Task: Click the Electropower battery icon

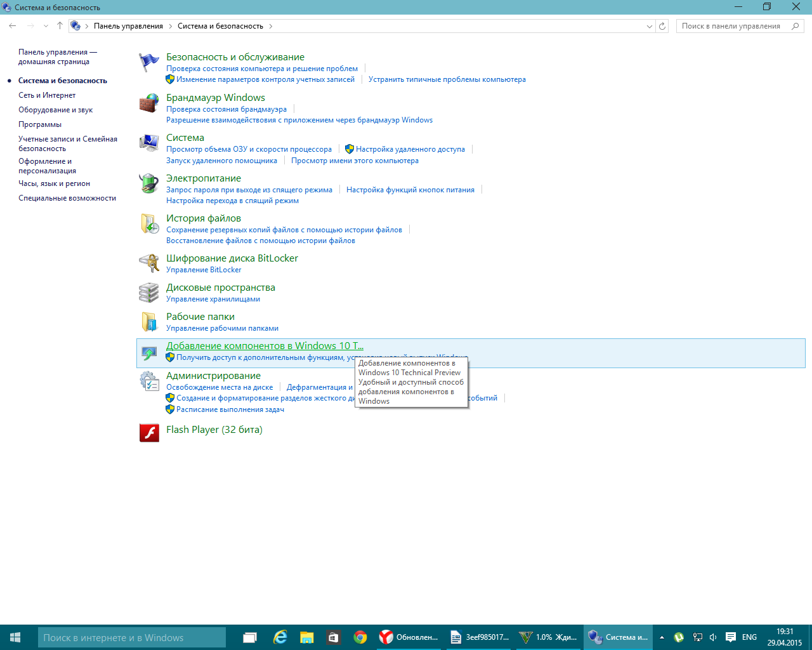Action: tap(149, 183)
